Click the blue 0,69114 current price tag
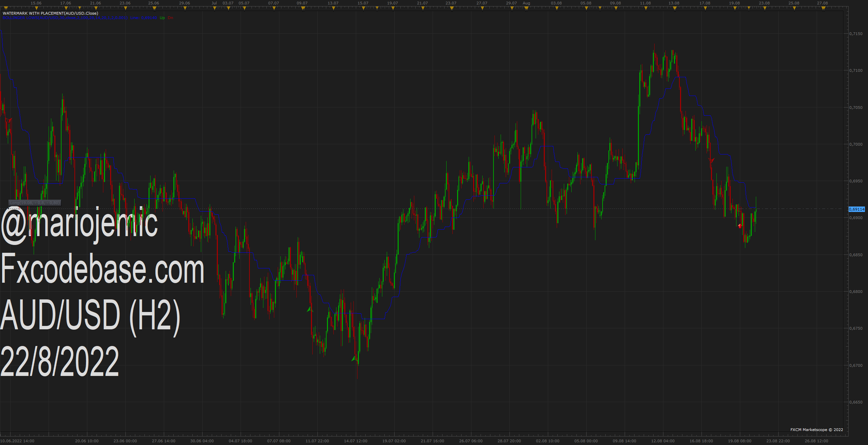The width and height of the screenshot is (868, 445). tap(856, 209)
